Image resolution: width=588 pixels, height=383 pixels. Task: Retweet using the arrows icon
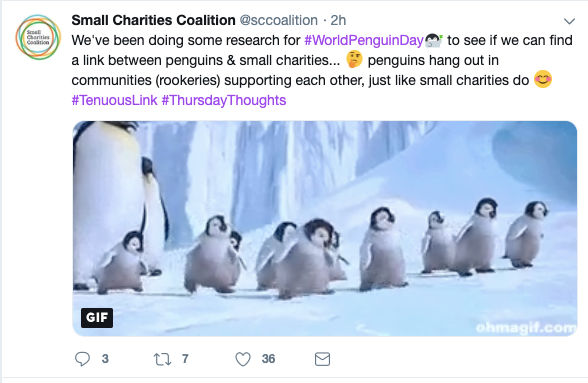(x=162, y=359)
